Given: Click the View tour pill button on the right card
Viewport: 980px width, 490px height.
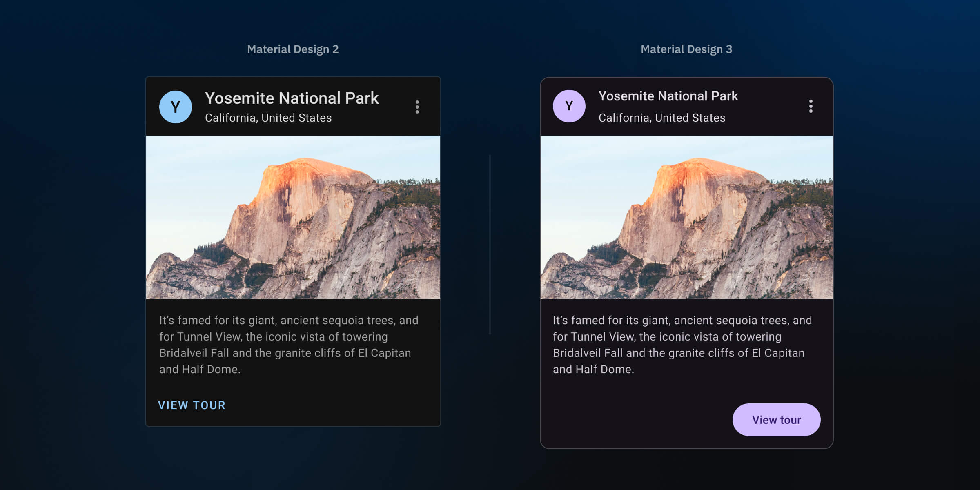Looking at the screenshot, I should (x=776, y=419).
